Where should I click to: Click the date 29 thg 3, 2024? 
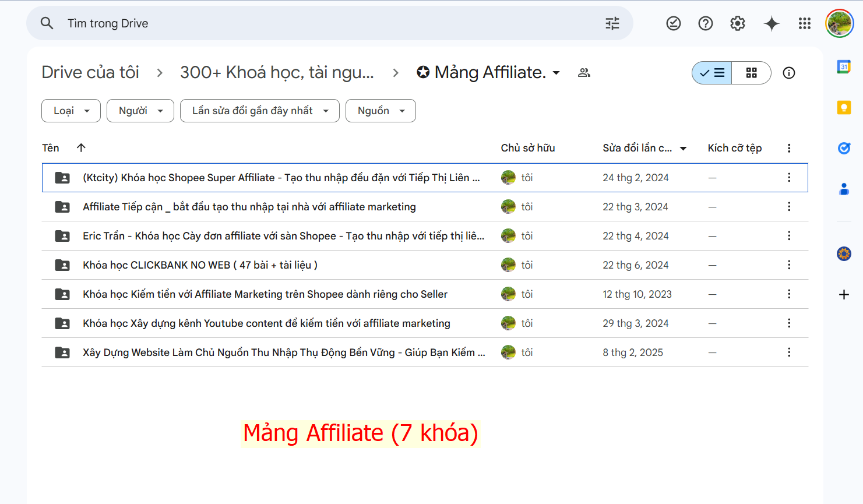[635, 323]
